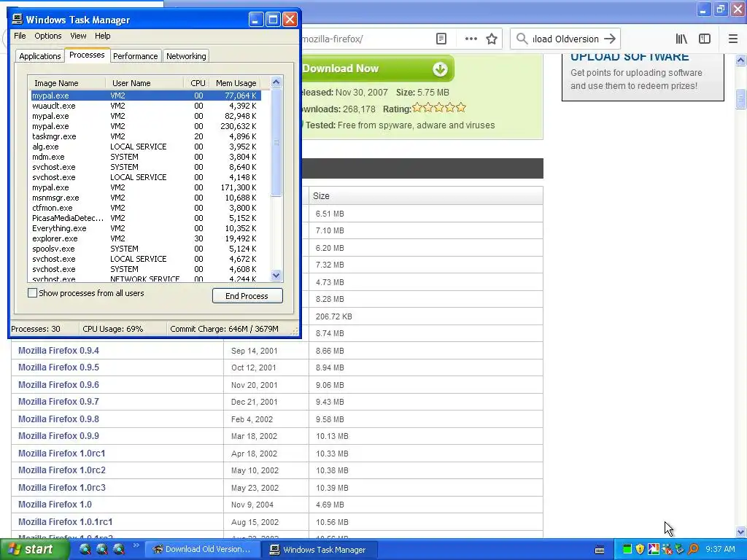
Task: Open the Mozilla Firefox 1.0.1rc1 link
Action: 65,522
